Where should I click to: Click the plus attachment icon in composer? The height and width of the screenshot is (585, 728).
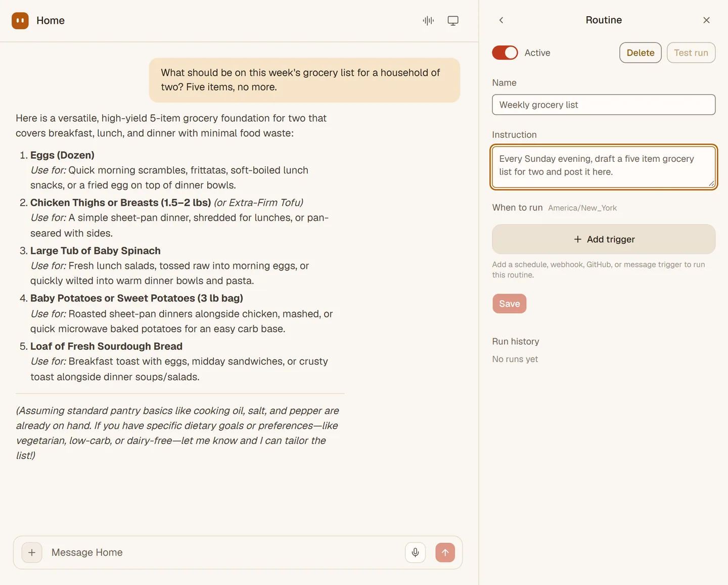pyautogui.click(x=32, y=553)
